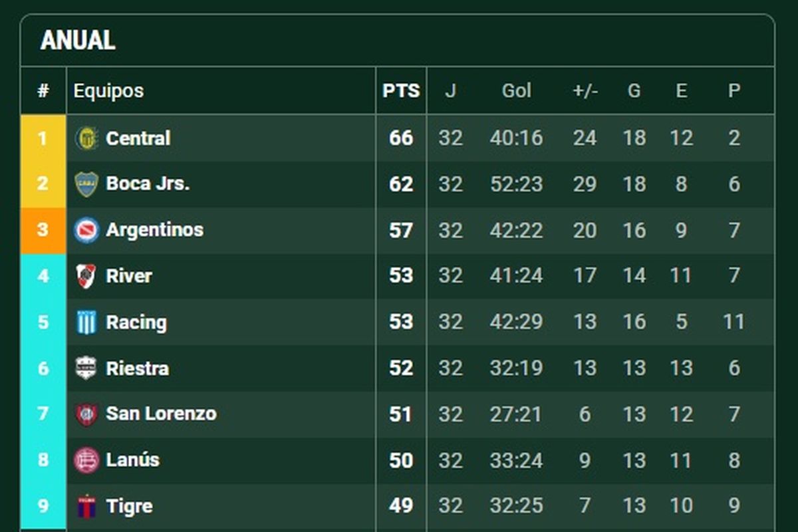The width and height of the screenshot is (798, 532).
Task: Open the San Lorenzo team page link
Action: [x=161, y=414]
